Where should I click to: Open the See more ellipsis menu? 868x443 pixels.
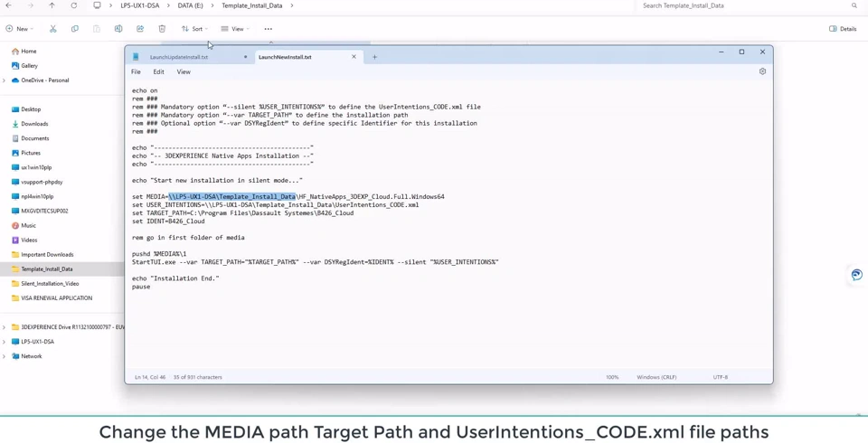(269, 29)
